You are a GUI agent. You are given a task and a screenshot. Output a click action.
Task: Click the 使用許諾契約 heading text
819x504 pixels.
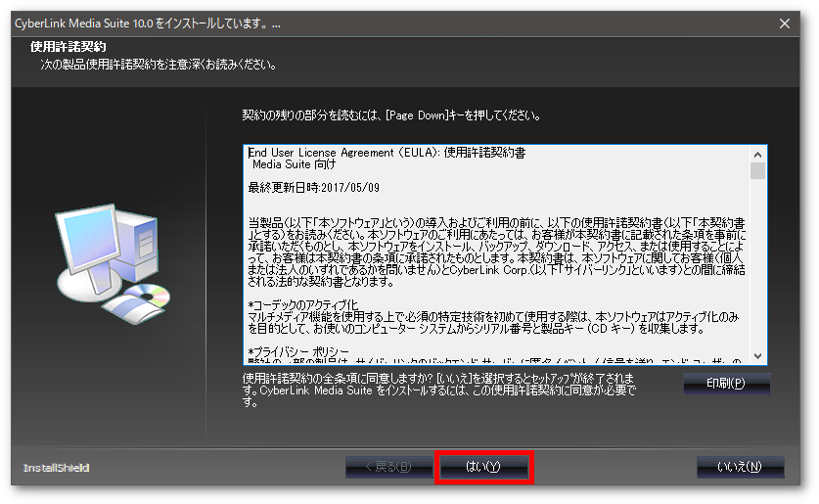(x=68, y=47)
